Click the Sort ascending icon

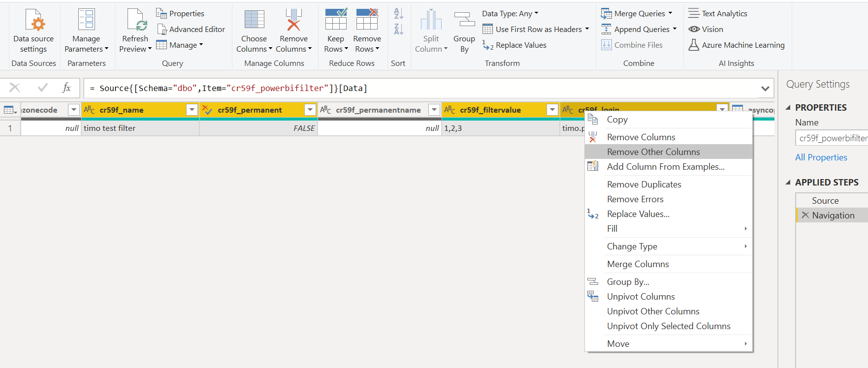(x=398, y=14)
